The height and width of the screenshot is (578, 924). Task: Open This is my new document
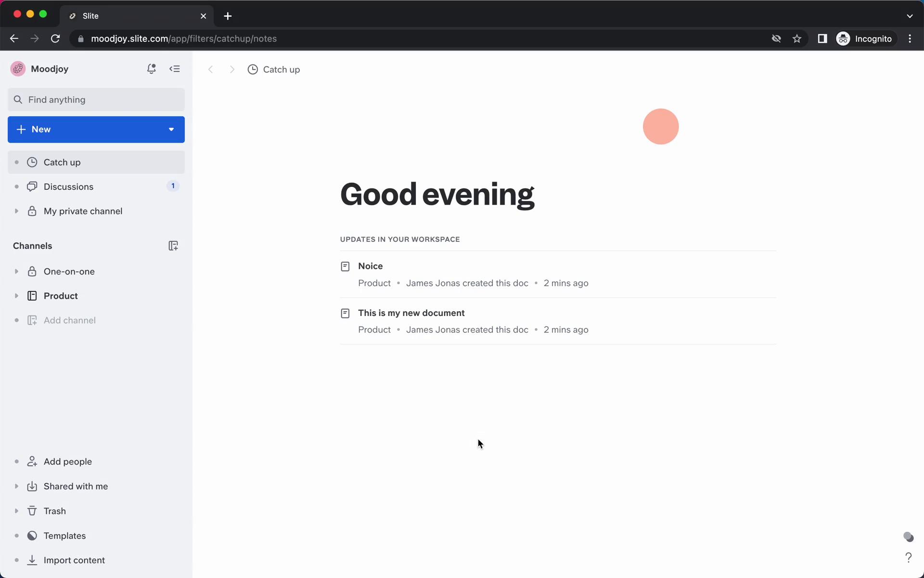click(x=412, y=313)
